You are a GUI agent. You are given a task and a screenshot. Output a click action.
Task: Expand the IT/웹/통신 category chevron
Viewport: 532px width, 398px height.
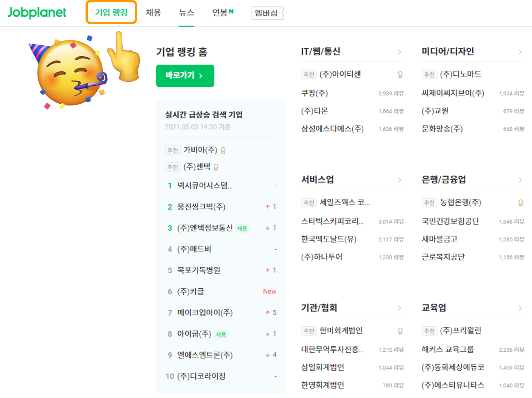[400, 52]
